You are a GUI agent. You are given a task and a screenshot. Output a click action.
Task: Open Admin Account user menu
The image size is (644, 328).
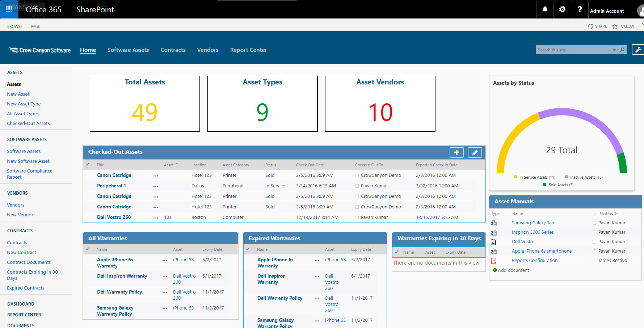point(607,11)
